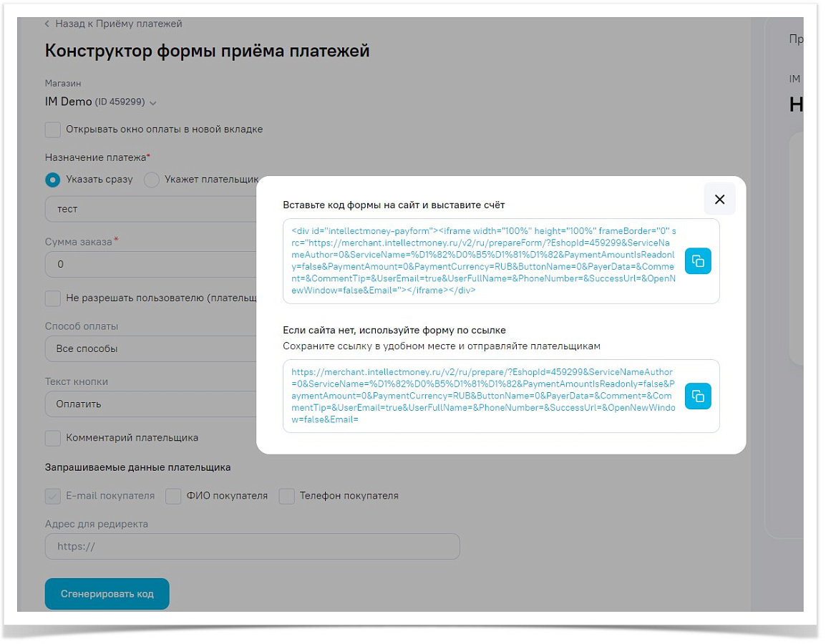Select Укажет плательщик radio option
This screenshot has width=826, height=644.
(152, 180)
